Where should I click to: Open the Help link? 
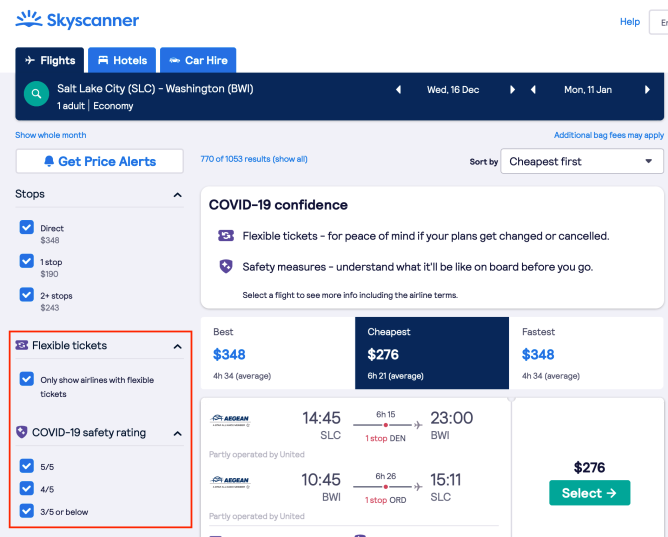tap(630, 22)
